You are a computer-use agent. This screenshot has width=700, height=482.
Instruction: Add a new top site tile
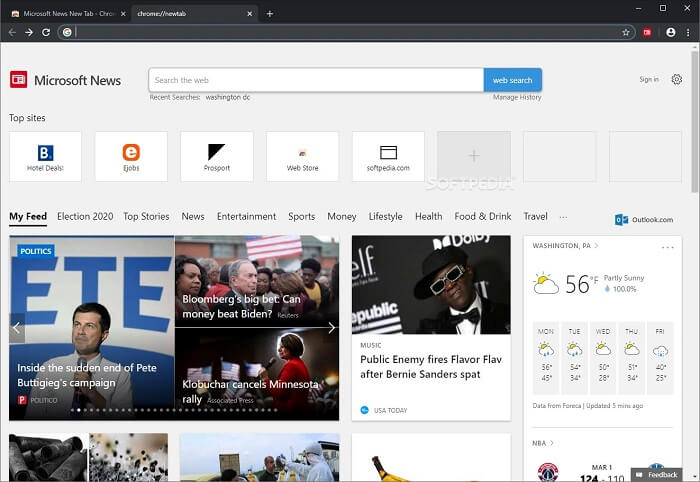(x=474, y=156)
